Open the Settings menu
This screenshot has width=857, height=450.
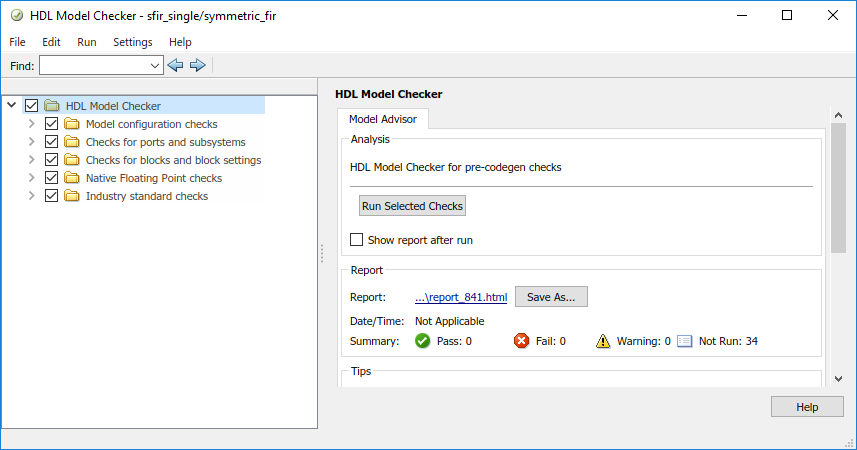coord(132,42)
